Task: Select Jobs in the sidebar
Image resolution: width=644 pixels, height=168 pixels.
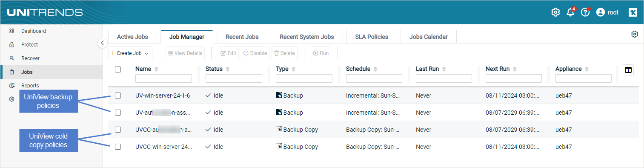Action: coord(51,72)
